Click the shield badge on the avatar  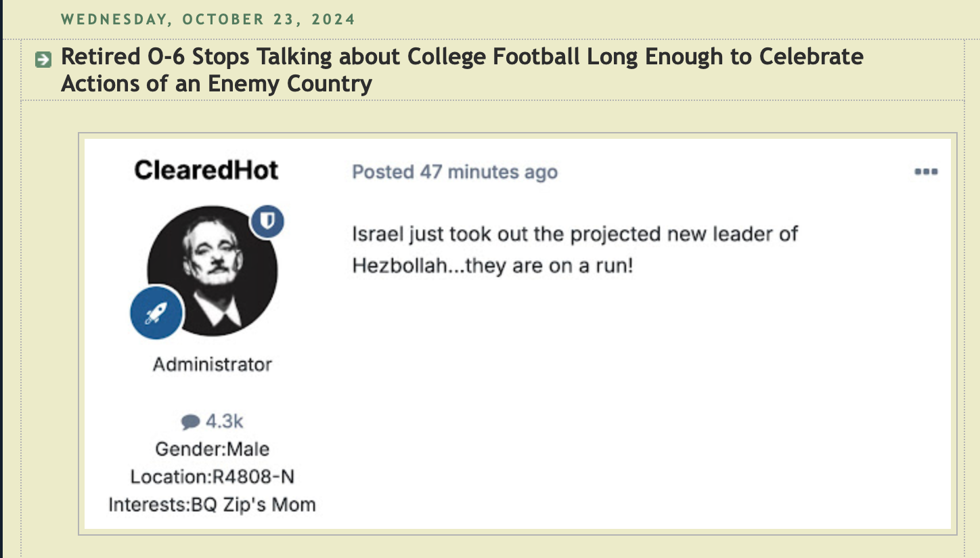(x=268, y=221)
